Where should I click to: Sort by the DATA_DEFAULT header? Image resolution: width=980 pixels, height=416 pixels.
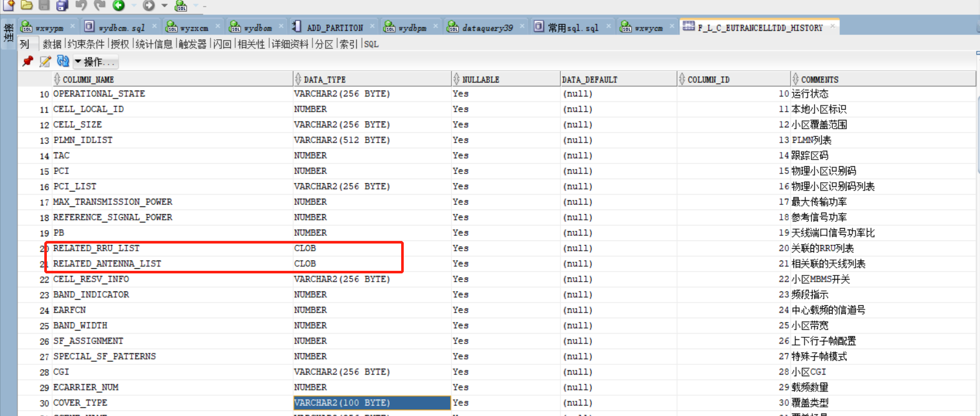[618, 79]
